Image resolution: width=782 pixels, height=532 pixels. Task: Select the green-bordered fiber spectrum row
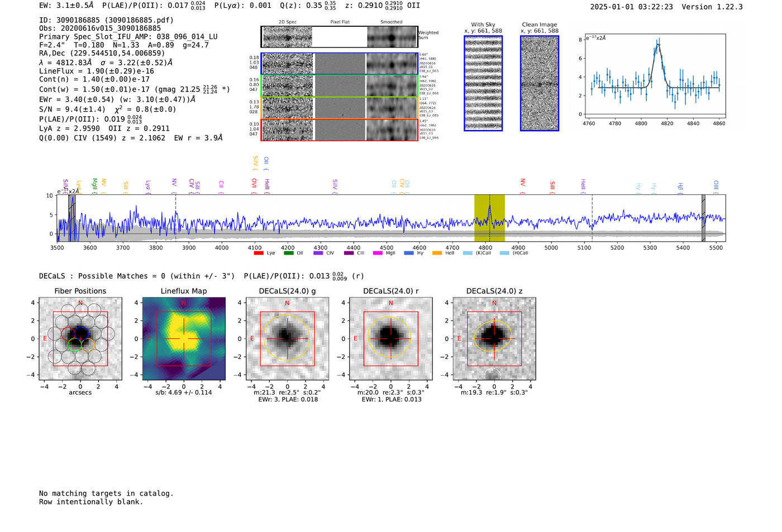(340, 85)
